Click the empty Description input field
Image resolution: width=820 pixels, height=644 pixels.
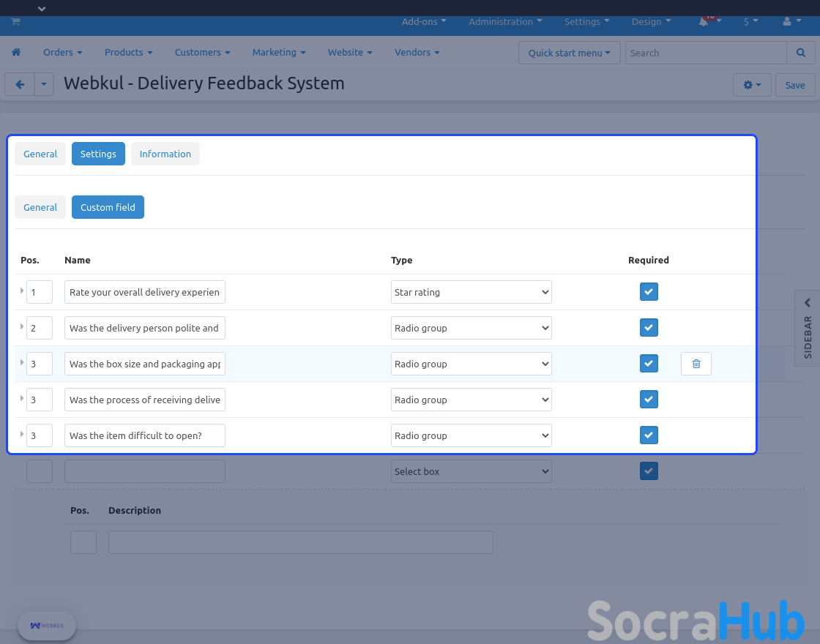pyautogui.click(x=301, y=542)
